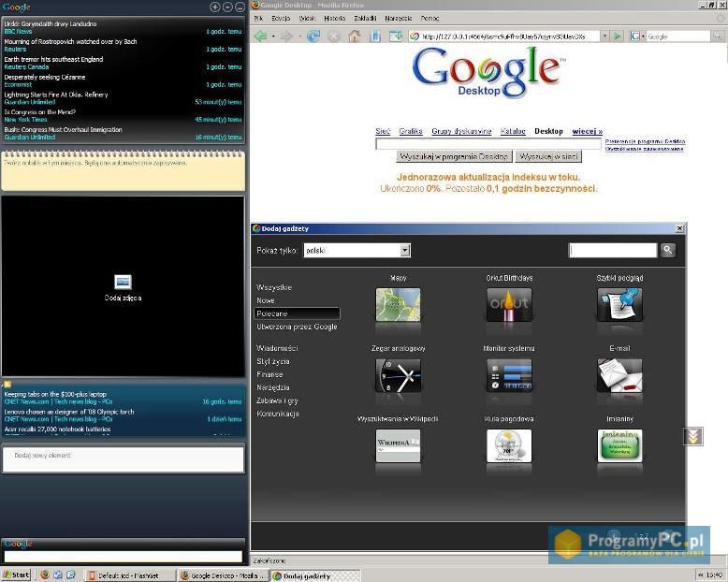728x582 pixels.
Task: Click the gadget search magnifier button
Action: pos(668,251)
